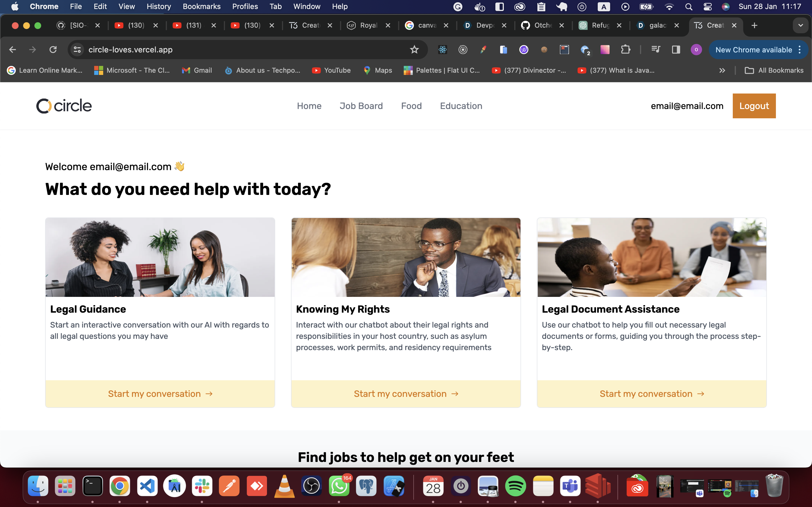Bookmark this page with star icon
Viewport: 812px width, 507px height.
414,50
